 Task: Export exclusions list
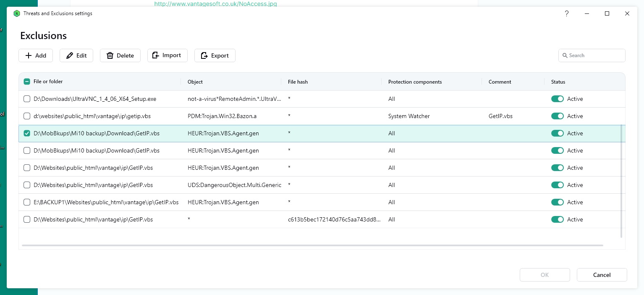point(215,55)
